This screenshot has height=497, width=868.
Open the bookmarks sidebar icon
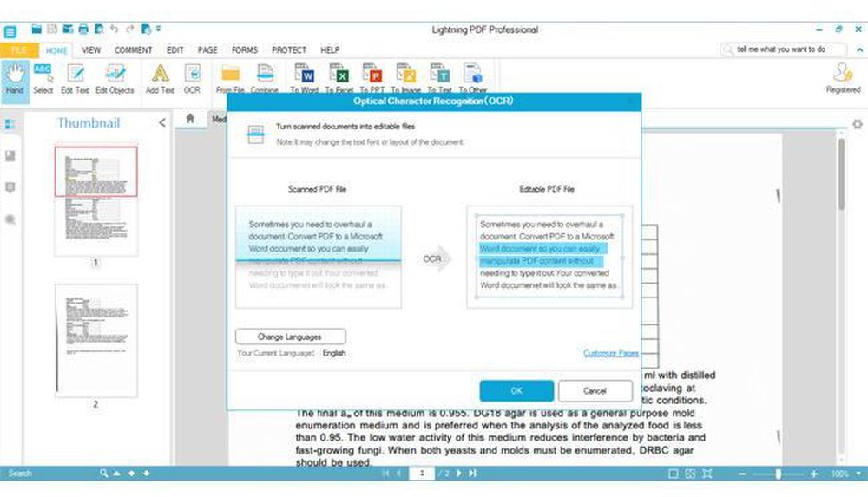[10, 156]
